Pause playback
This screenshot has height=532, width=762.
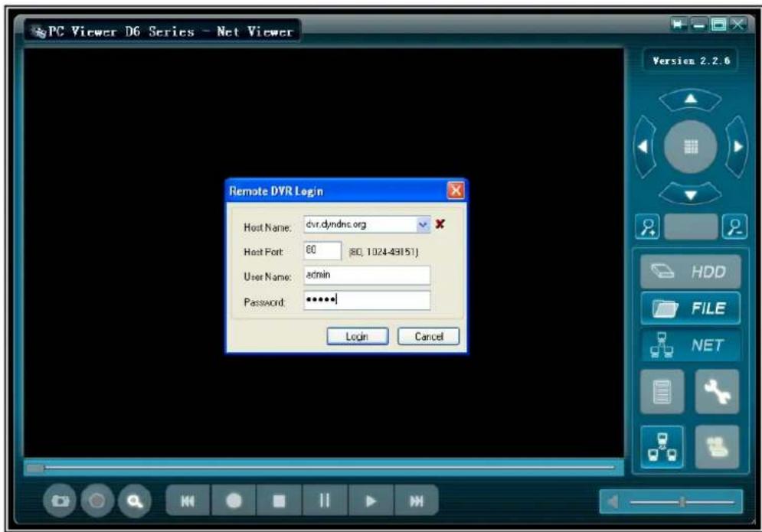point(325,501)
